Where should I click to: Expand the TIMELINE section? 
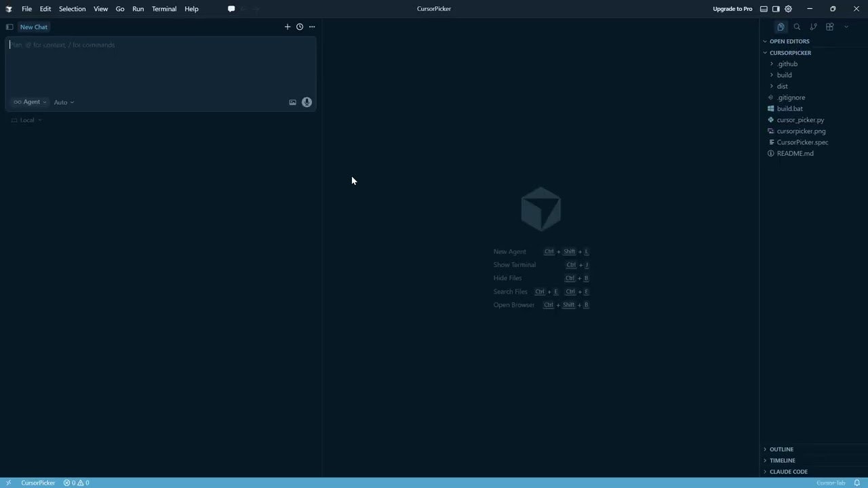[x=782, y=460]
